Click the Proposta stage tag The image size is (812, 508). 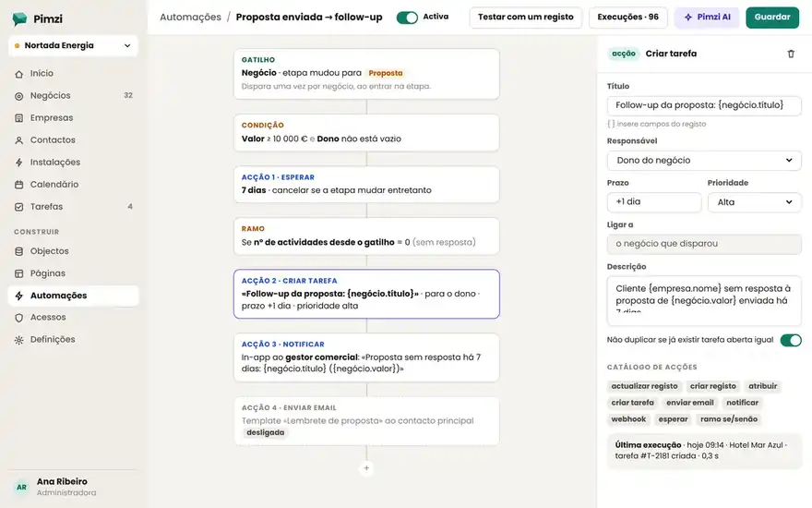point(386,73)
